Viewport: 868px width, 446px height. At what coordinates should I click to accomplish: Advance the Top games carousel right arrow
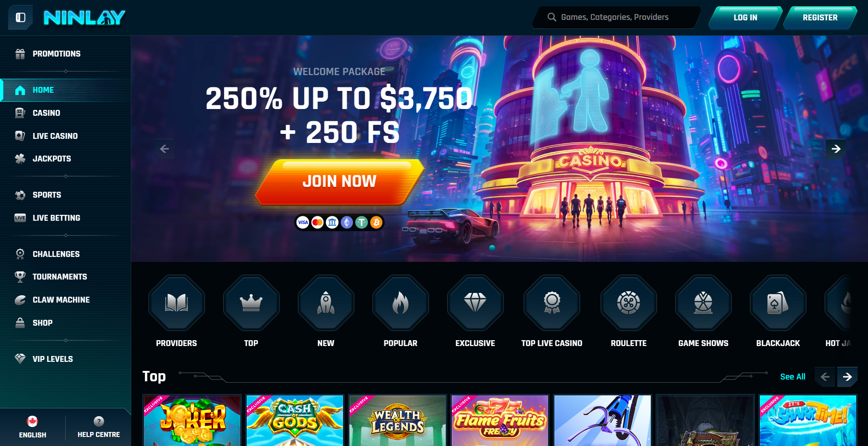pyautogui.click(x=847, y=377)
